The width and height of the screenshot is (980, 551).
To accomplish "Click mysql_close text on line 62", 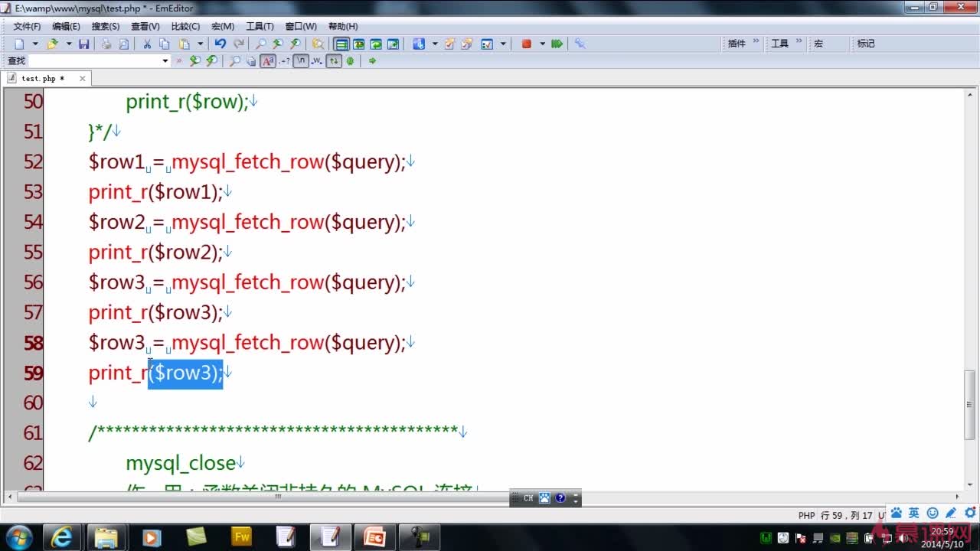I will [181, 463].
